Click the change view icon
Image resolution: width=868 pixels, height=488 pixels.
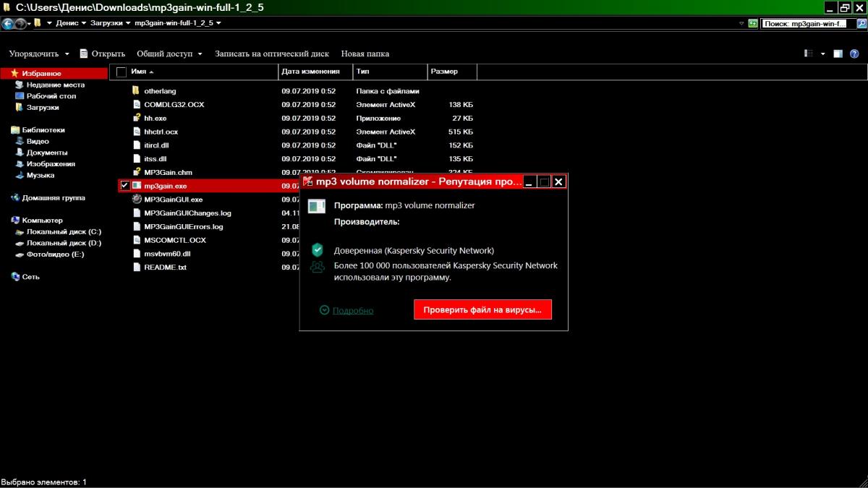[x=809, y=53]
